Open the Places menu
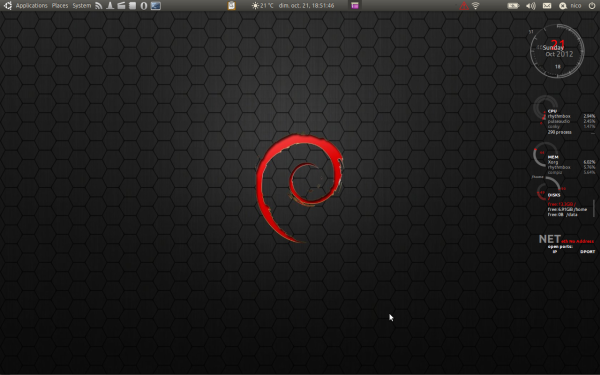600x375 pixels. tap(60, 5)
